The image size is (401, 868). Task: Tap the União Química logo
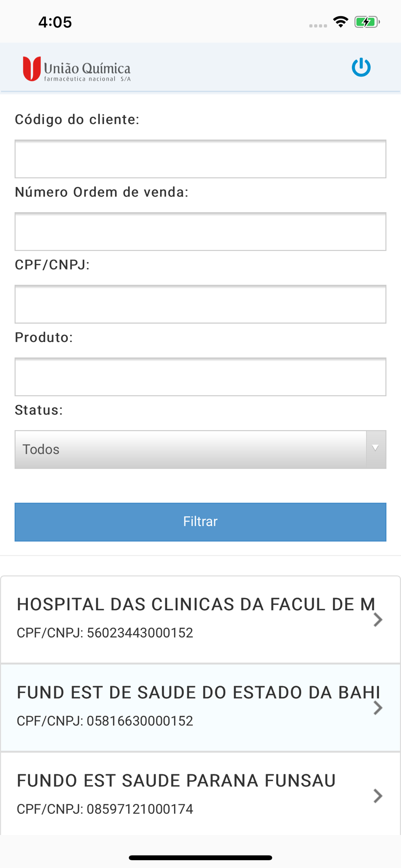(x=77, y=69)
